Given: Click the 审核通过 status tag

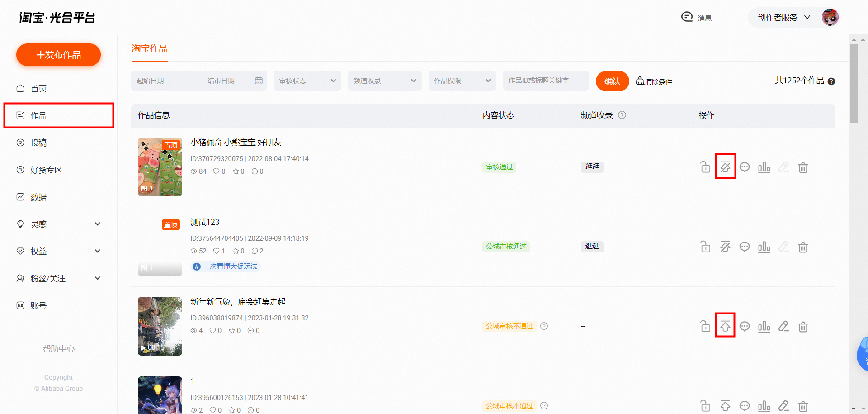Looking at the screenshot, I should click(x=500, y=167).
